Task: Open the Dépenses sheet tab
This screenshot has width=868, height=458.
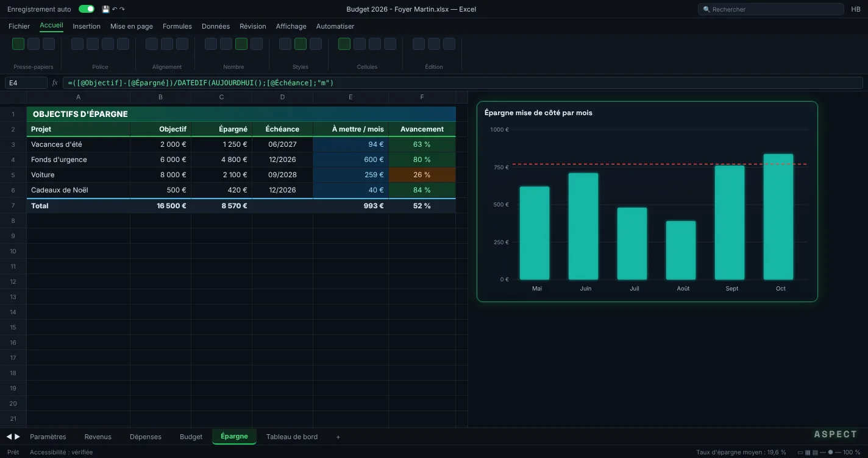Action: coord(146,437)
